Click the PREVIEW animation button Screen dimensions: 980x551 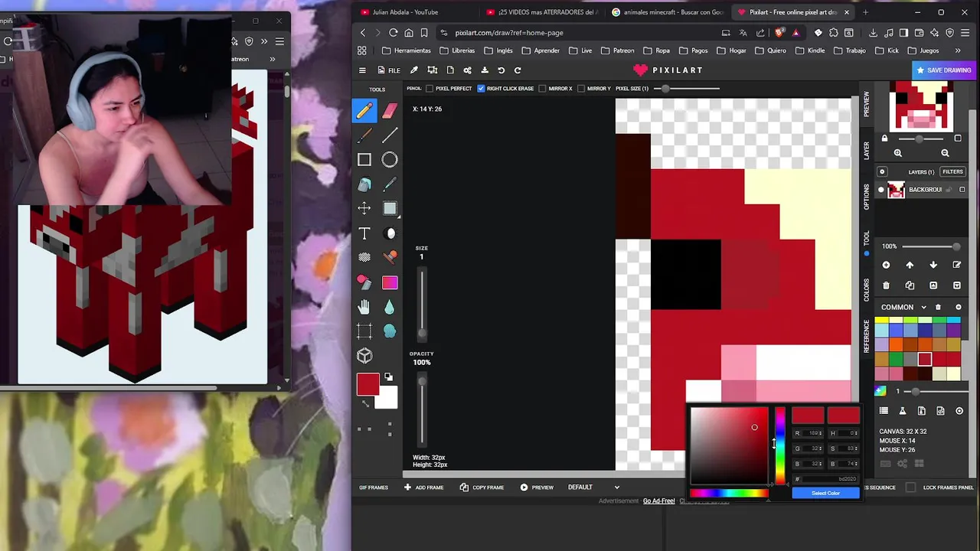537,487
